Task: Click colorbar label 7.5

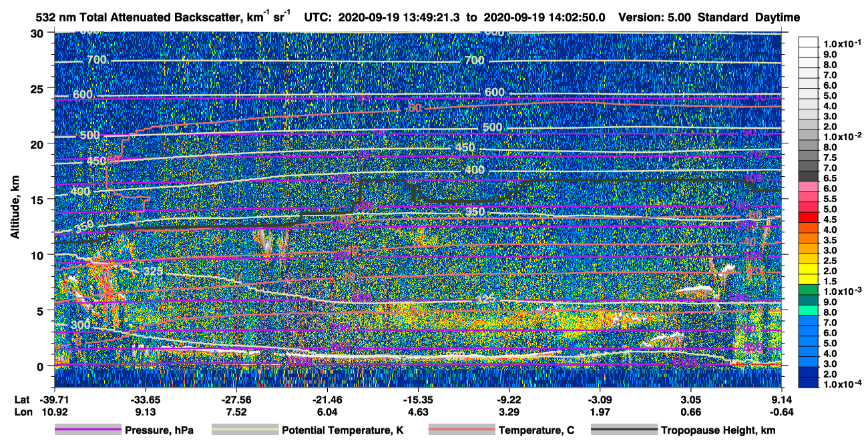Action: coord(831,156)
